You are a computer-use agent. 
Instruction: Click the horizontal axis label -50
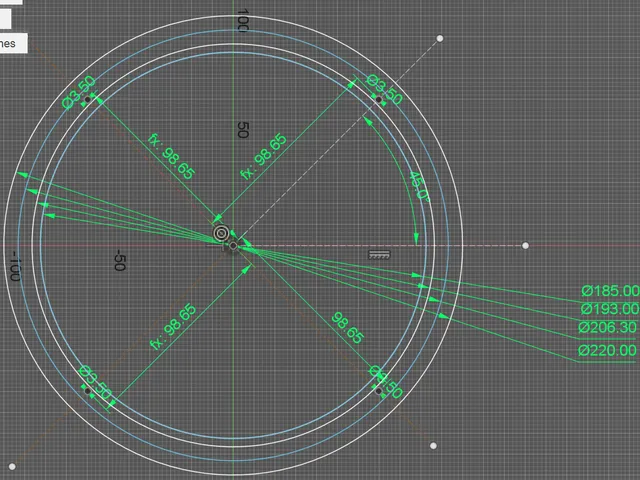click(x=119, y=260)
